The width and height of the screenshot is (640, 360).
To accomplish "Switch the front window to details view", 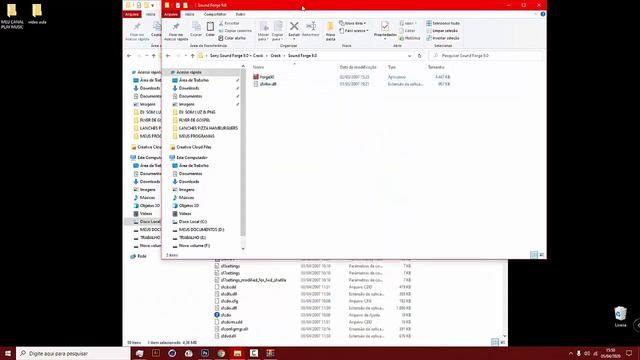I will pyautogui.click(x=533, y=255).
